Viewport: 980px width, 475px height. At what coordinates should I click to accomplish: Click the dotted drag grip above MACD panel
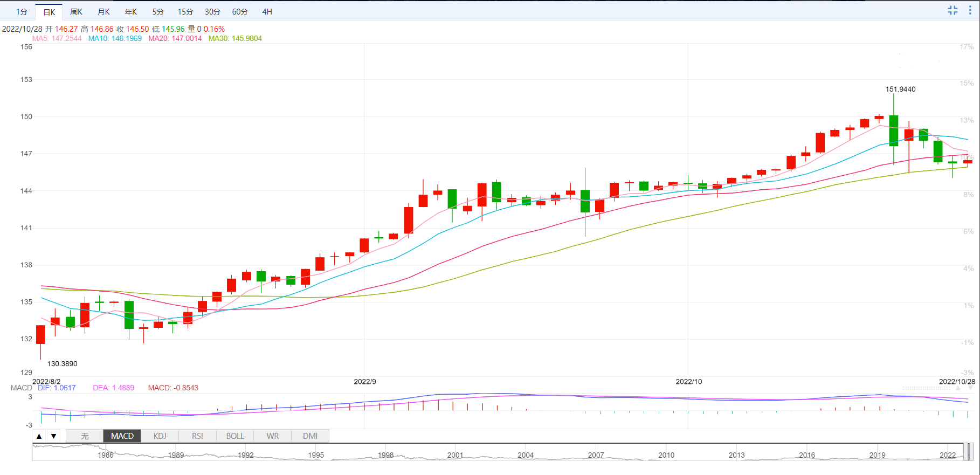coord(926,388)
